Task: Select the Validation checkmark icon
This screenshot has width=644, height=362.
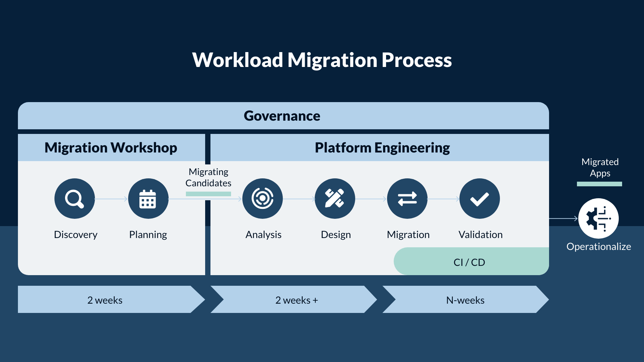Action: (479, 199)
